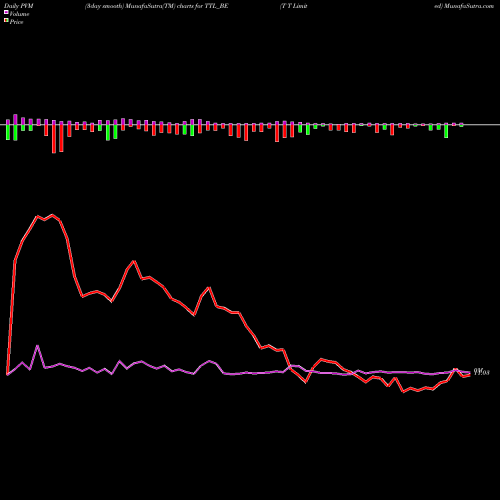The width and height of the screenshot is (500, 500).
Task: Click the Price legend color swatch
Action: pos(6,20)
